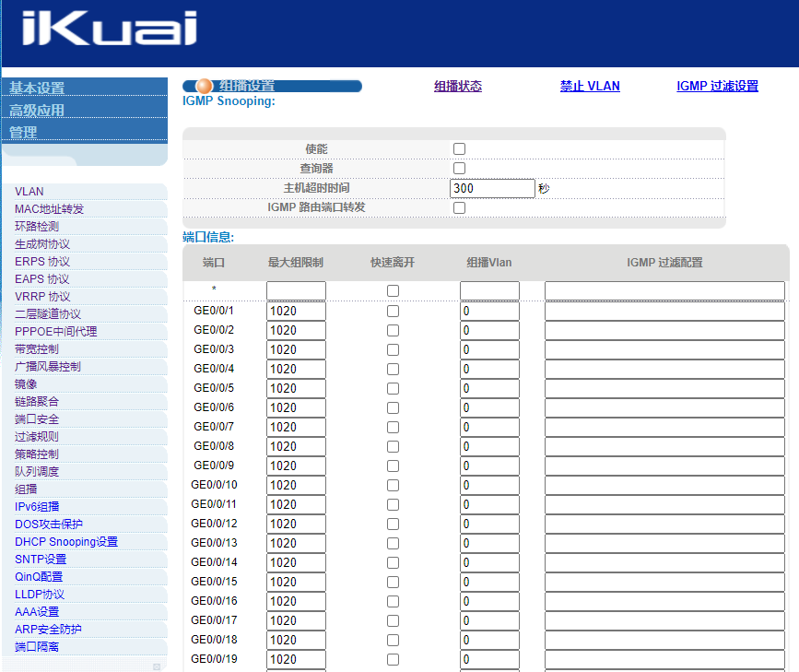Toggle 快速离开 checkbox for GE0/0/5
This screenshot has height=672, width=799.
pos(393,388)
